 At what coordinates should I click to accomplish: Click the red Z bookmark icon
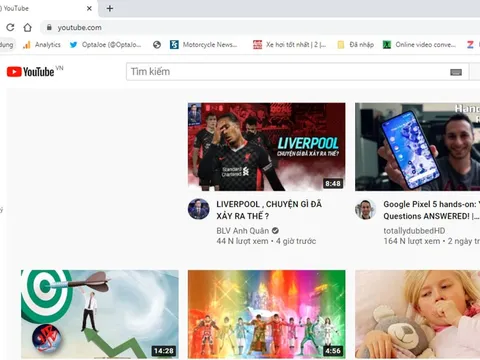click(x=470, y=45)
